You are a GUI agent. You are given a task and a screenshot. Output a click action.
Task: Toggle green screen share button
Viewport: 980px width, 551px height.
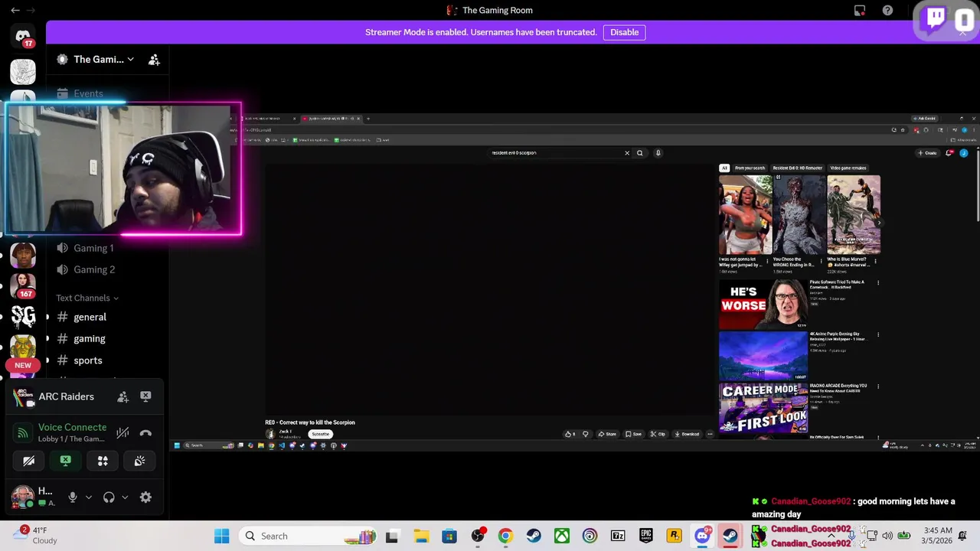click(65, 461)
